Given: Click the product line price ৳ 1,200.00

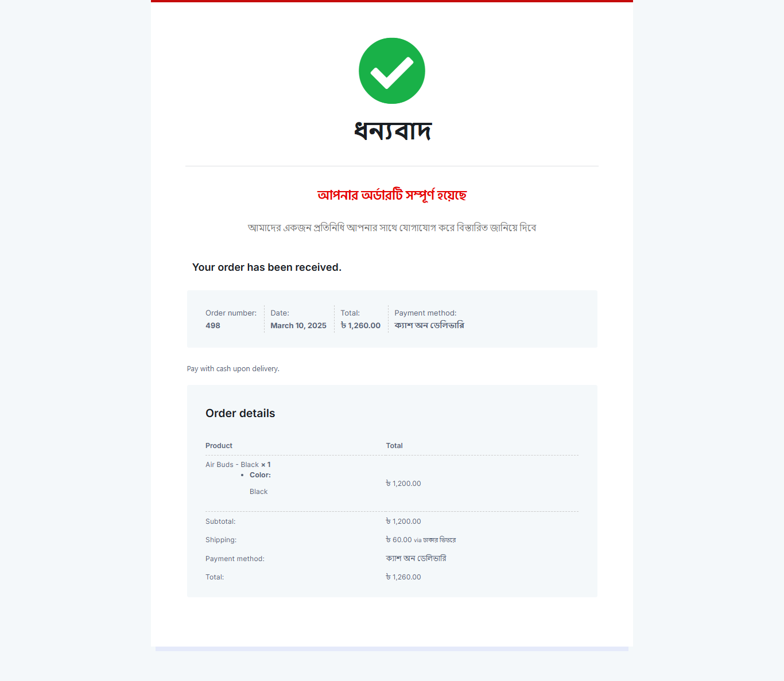Looking at the screenshot, I should click(x=403, y=484).
